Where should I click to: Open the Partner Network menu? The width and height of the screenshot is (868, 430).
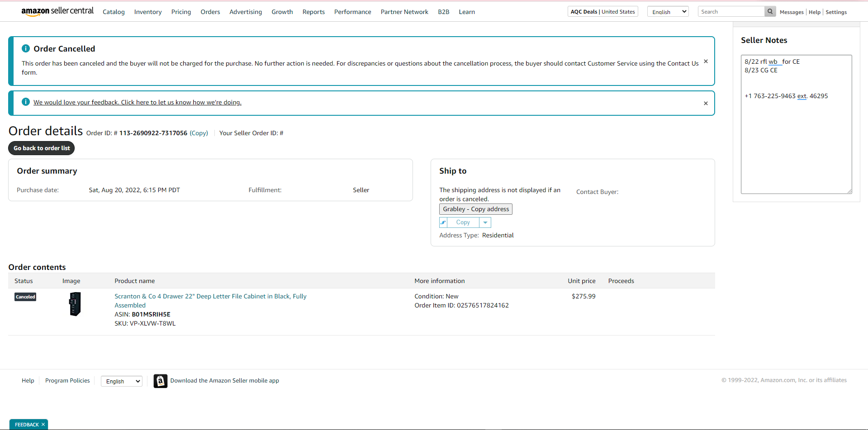tap(404, 12)
